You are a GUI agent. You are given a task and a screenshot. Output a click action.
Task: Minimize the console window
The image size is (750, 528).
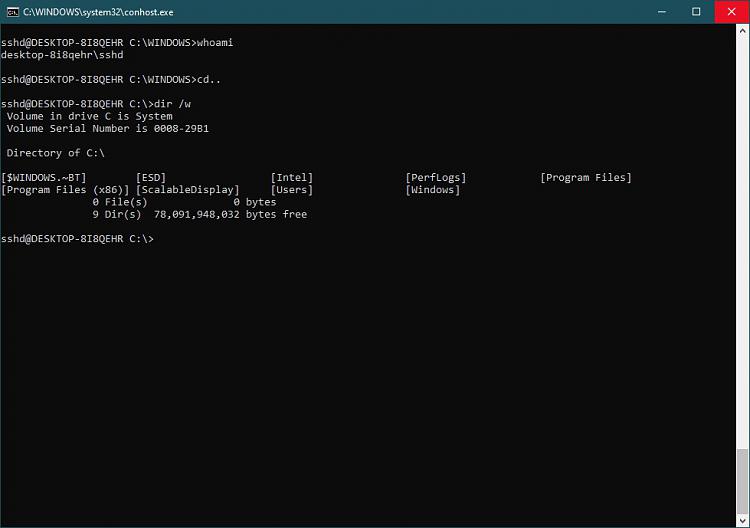click(x=661, y=11)
